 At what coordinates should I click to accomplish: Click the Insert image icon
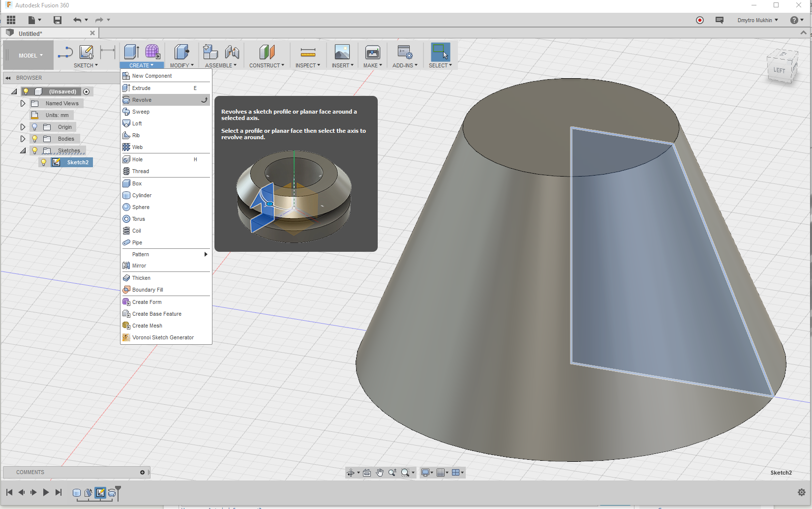[342, 52]
